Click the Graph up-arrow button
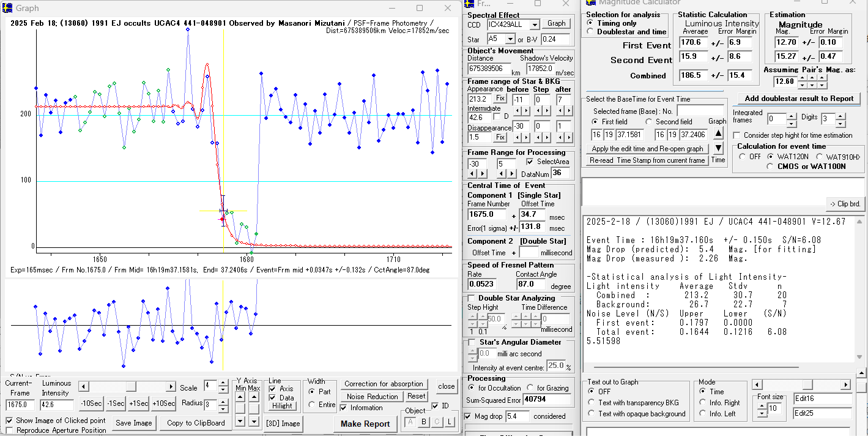868x442 pixels. pos(718,133)
